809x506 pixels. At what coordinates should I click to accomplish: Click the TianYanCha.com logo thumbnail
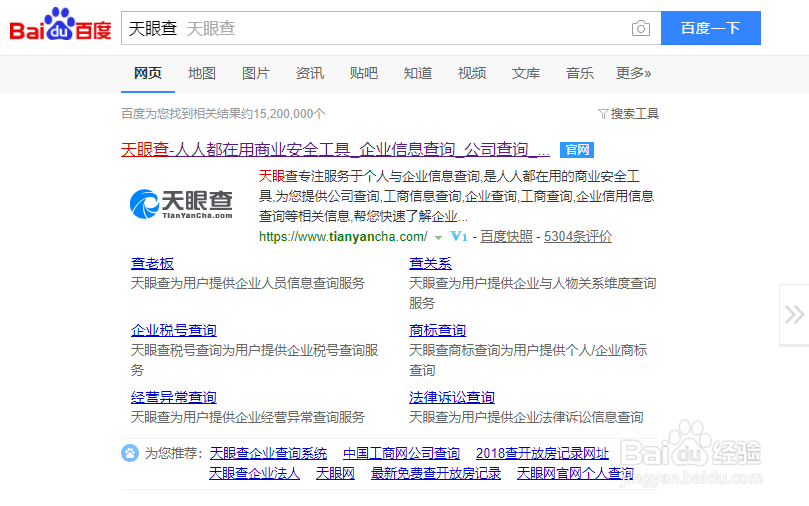[x=181, y=204]
